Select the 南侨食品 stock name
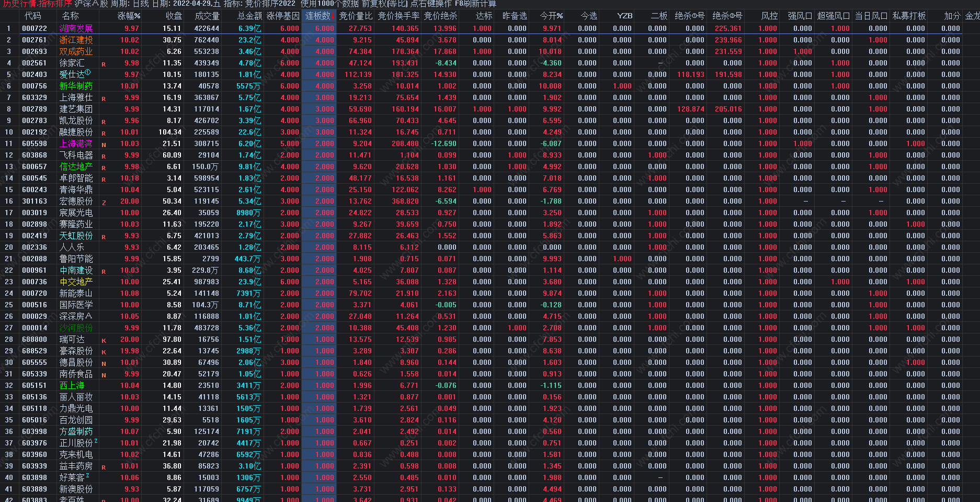The width and height of the screenshot is (980, 502). click(x=76, y=374)
